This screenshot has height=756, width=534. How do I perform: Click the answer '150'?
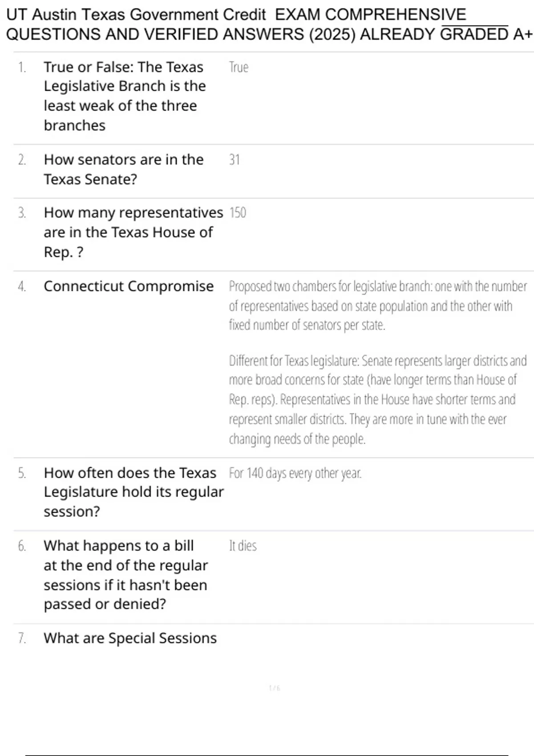[238, 213]
